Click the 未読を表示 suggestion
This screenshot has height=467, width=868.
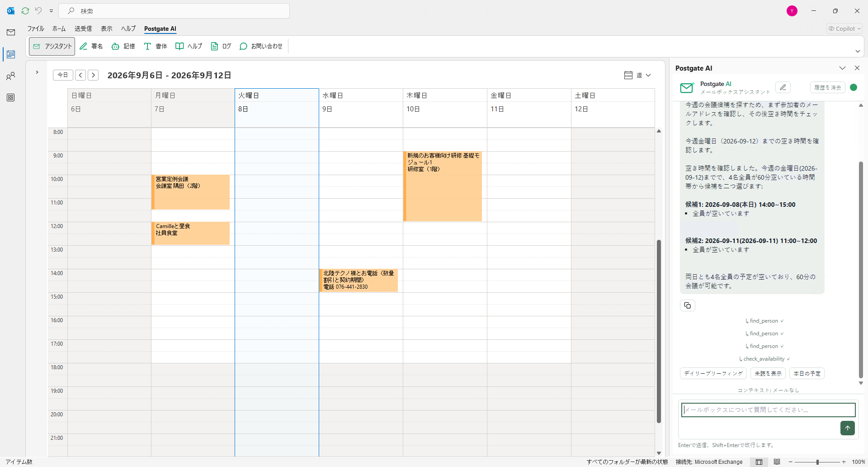coord(768,373)
